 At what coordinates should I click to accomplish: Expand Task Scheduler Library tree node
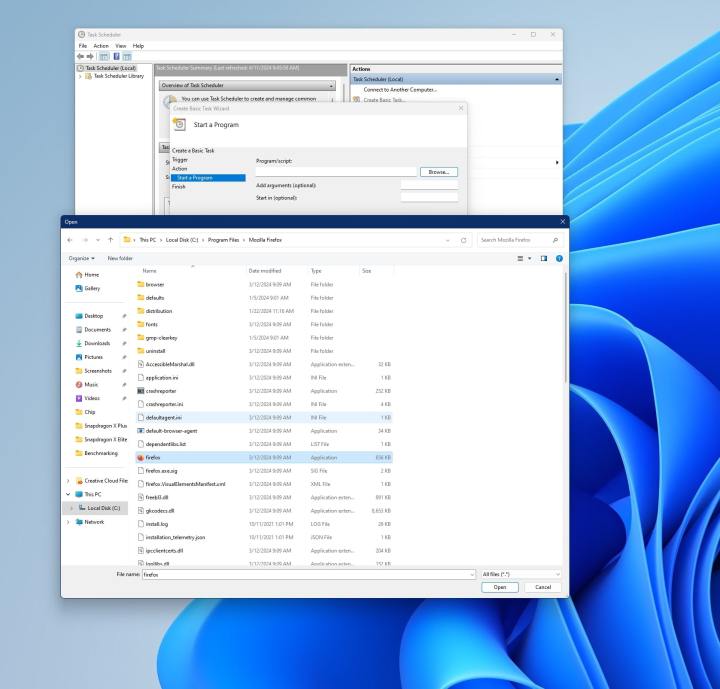[80, 76]
